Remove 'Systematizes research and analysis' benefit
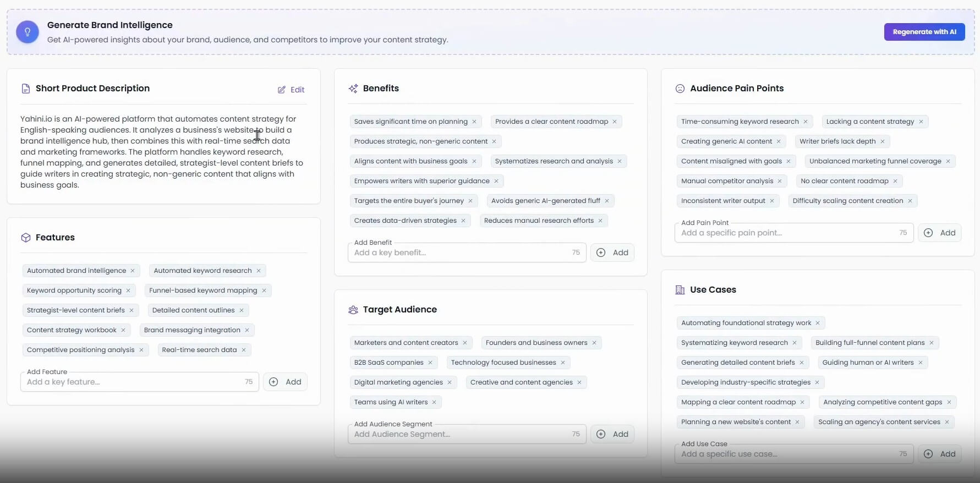Image resolution: width=980 pixels, height=483 pixels. (620, 161)
